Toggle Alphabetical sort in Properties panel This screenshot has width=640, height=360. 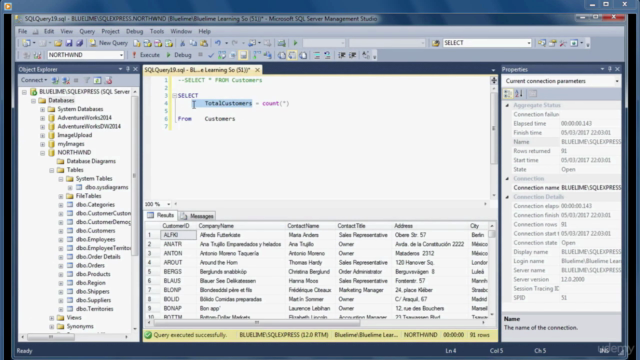click(519, 94)
